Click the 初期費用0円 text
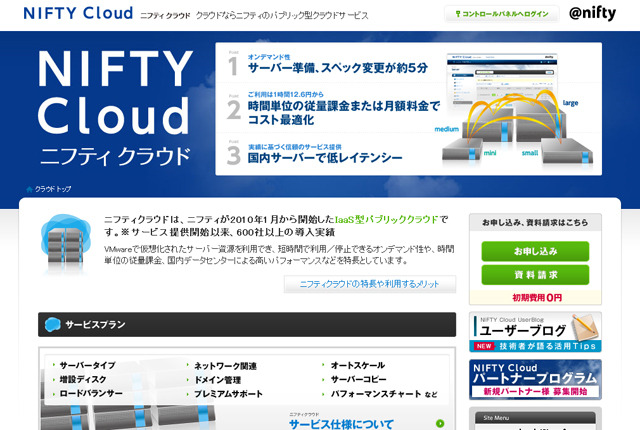This screenshot has height=430, width=640. 537,298
